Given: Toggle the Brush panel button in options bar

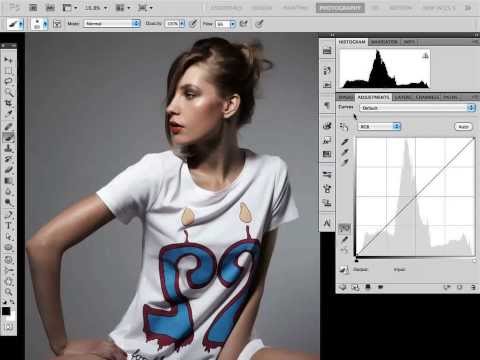Looking at the screenshot, I should 57,24.
